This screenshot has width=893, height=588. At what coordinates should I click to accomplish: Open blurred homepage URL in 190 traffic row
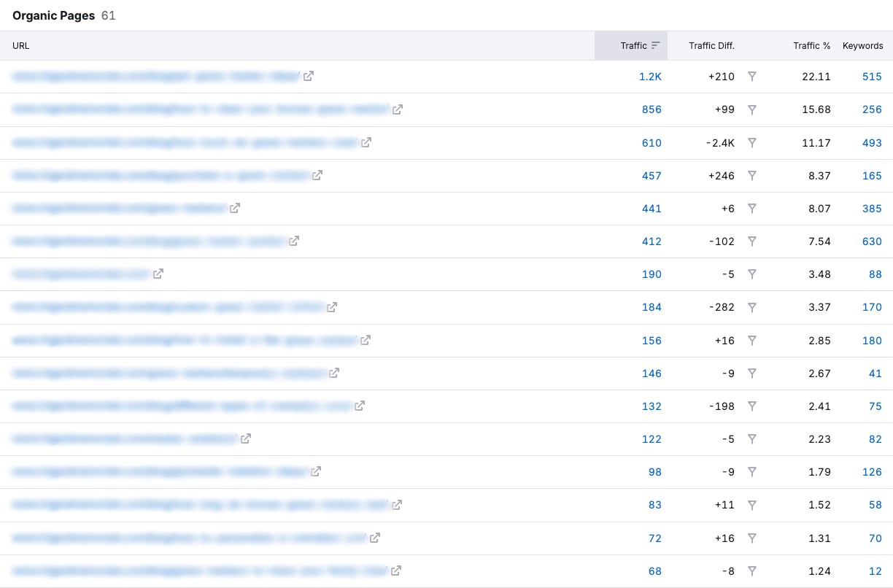(x=80, y=274)
